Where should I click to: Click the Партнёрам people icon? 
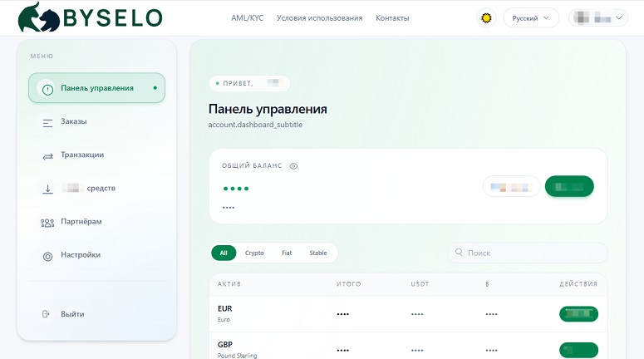pyautogui.click(x=47, y=222)
